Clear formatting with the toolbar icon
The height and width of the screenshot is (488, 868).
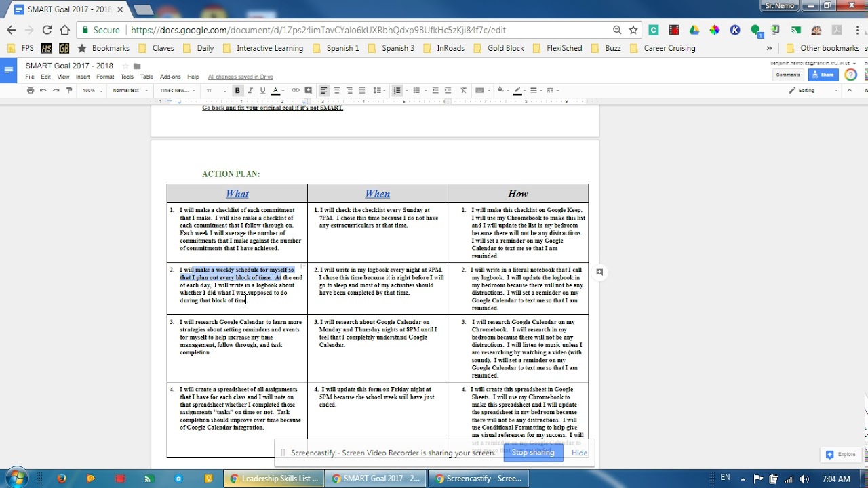pos(464,90)
